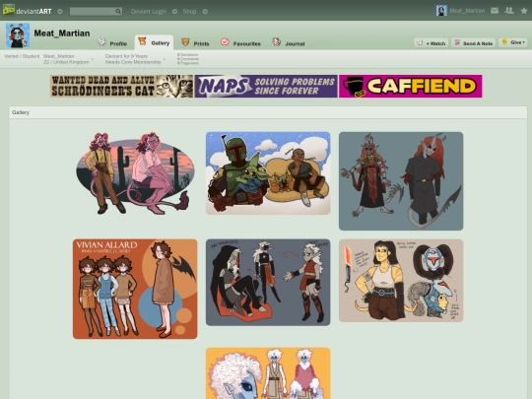Open the red-haired horned demon characters artwork
The width and height of the screenshot is (532, 399).
[401, 181]
